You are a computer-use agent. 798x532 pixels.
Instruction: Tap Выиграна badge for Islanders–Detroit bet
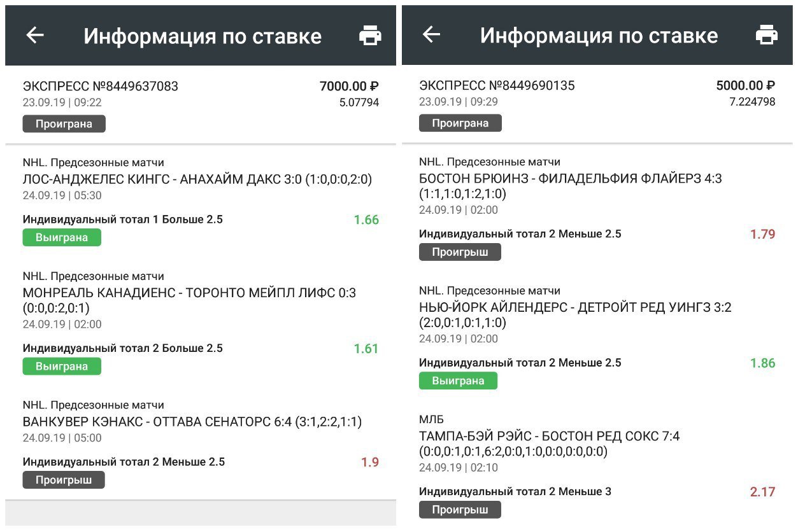click(x=458, y=381)
